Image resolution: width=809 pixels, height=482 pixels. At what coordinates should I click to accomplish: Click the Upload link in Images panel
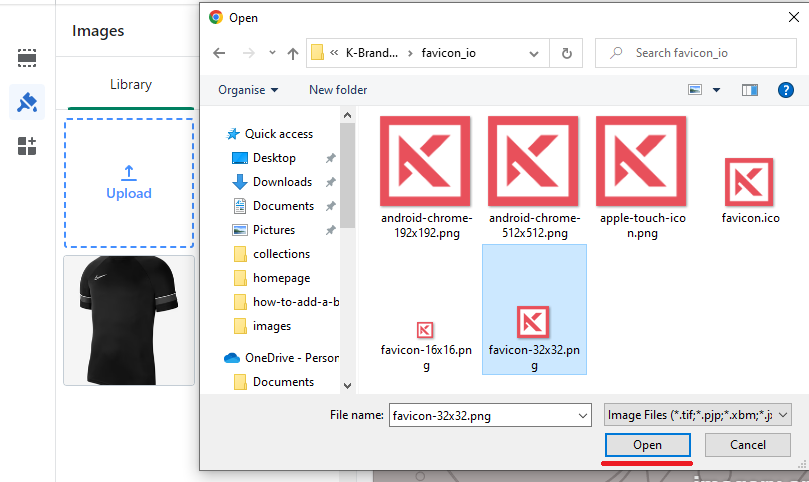(129, 194)
